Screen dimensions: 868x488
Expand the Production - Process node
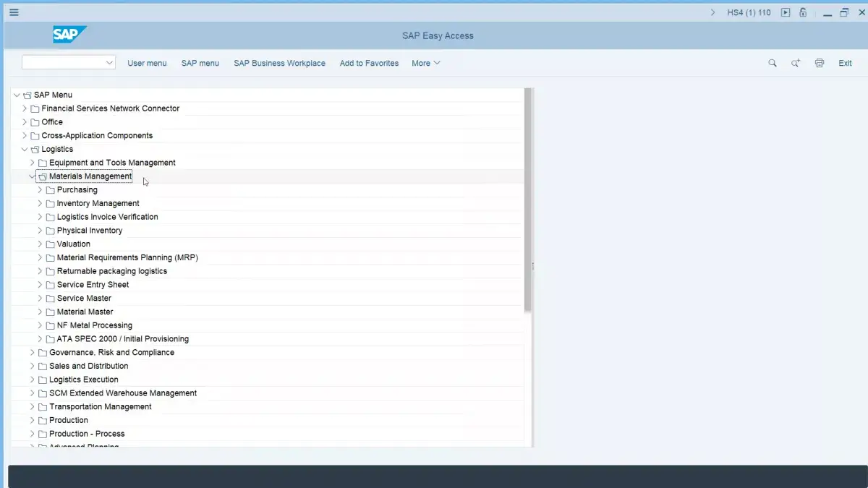(x=32, y=434)
